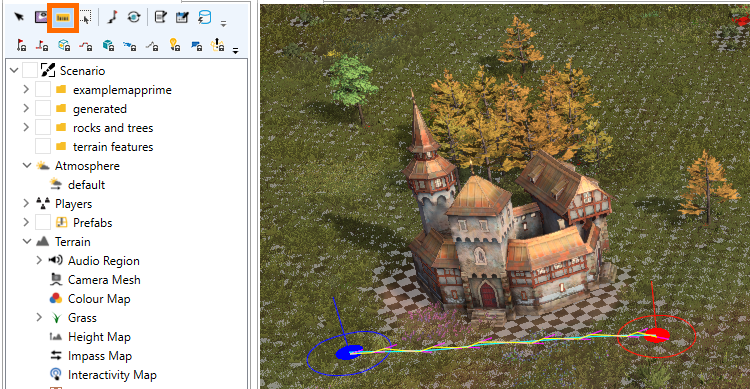Check the box next to examplemapprime
This screenshot has width=750, height=389.
click(43, 89)
